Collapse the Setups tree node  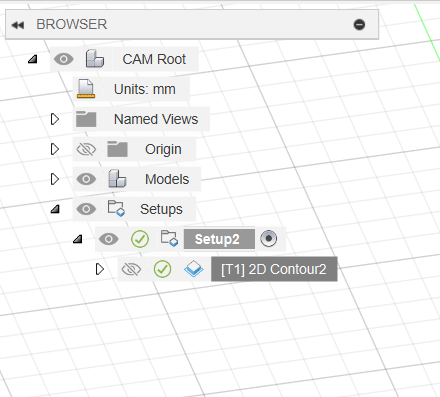point(55,209)
